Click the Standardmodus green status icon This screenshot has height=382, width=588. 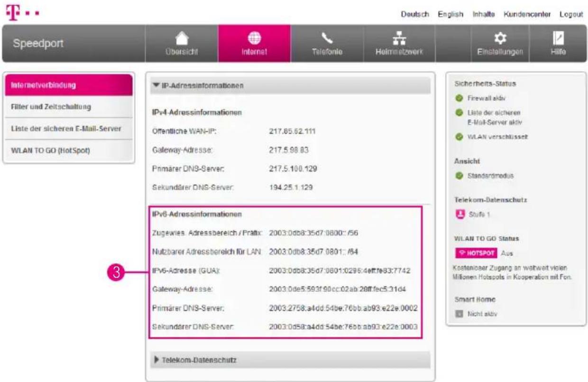459,176
